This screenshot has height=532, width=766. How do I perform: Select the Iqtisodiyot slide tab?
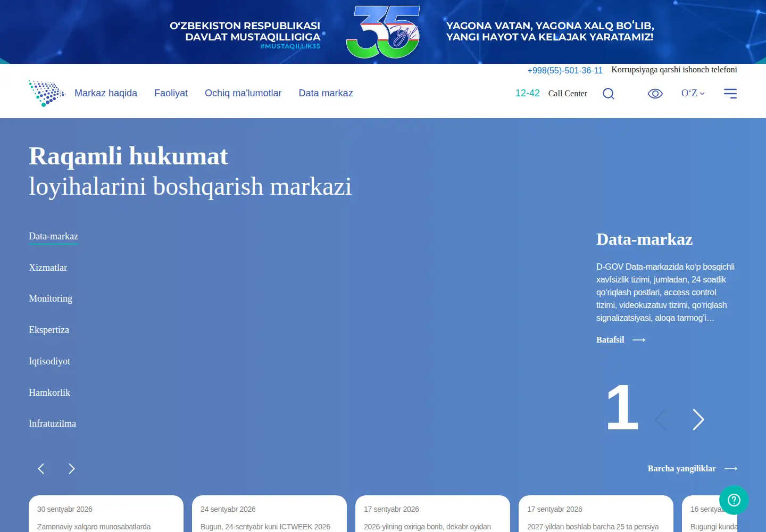(x=49, y=361)
